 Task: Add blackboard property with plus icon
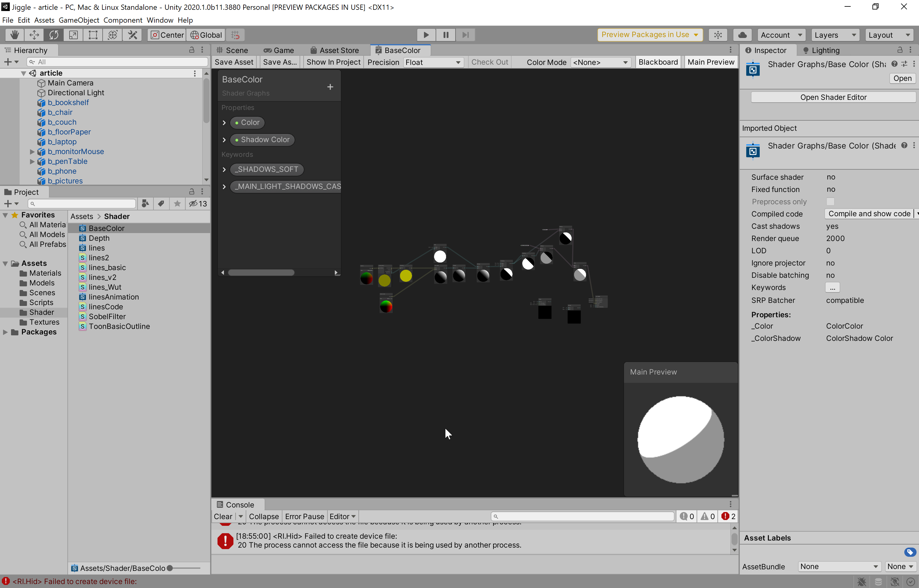tap(330, 87)
